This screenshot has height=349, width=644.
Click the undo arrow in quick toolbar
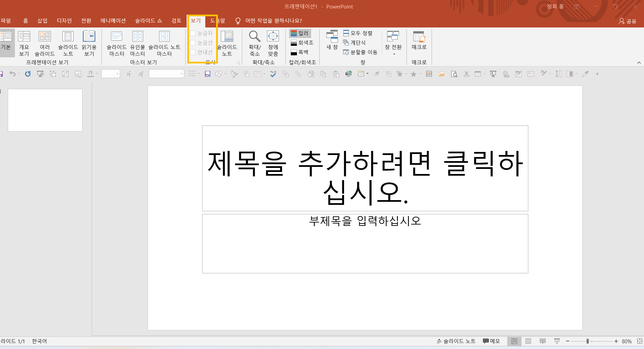[x=13, y=74]
